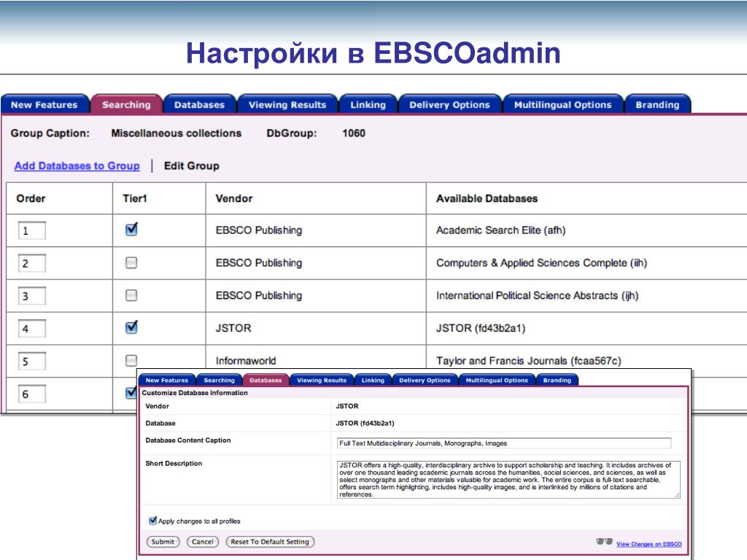The image size is (747, 560).
Task: Click the order field containing 4
Action: 31,329
